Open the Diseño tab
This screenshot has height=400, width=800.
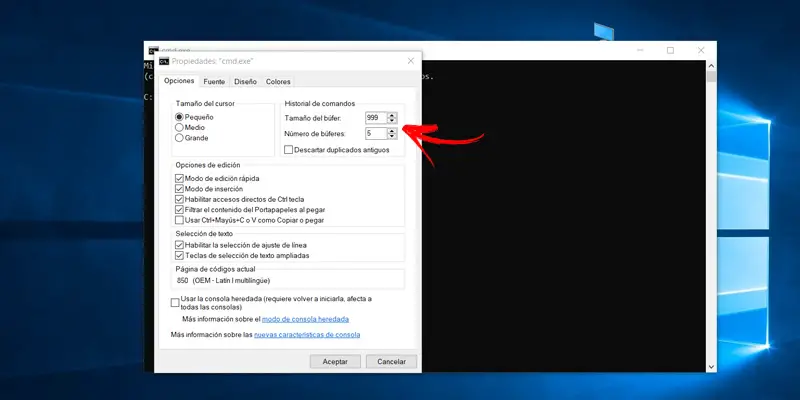coord(245,82)
